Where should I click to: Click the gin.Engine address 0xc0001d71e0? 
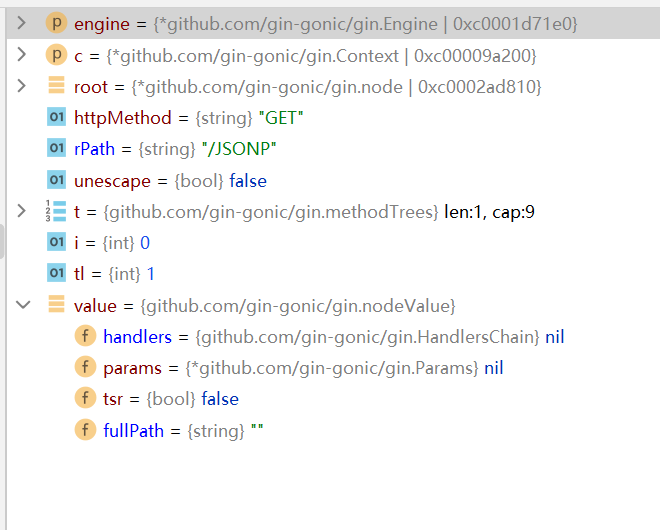(x=512, y=24)
